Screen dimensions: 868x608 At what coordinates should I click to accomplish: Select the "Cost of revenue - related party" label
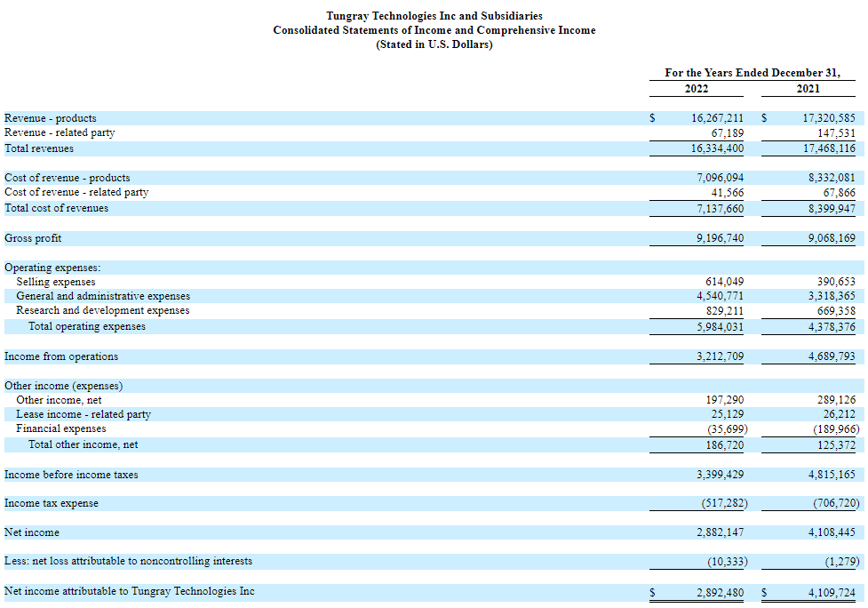(x=76, y=192)
